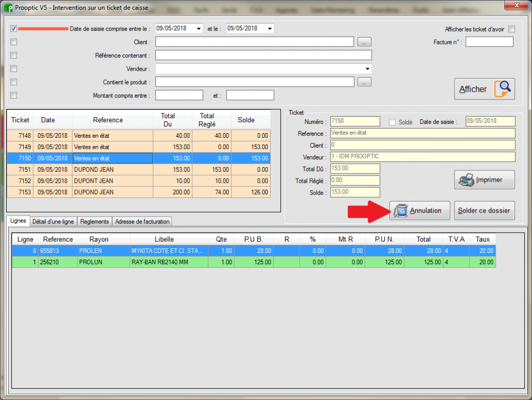Viewport: 532px width, 400px height.
Task: Enable the Vendeur filter checkbox
Action: [13, 69]
